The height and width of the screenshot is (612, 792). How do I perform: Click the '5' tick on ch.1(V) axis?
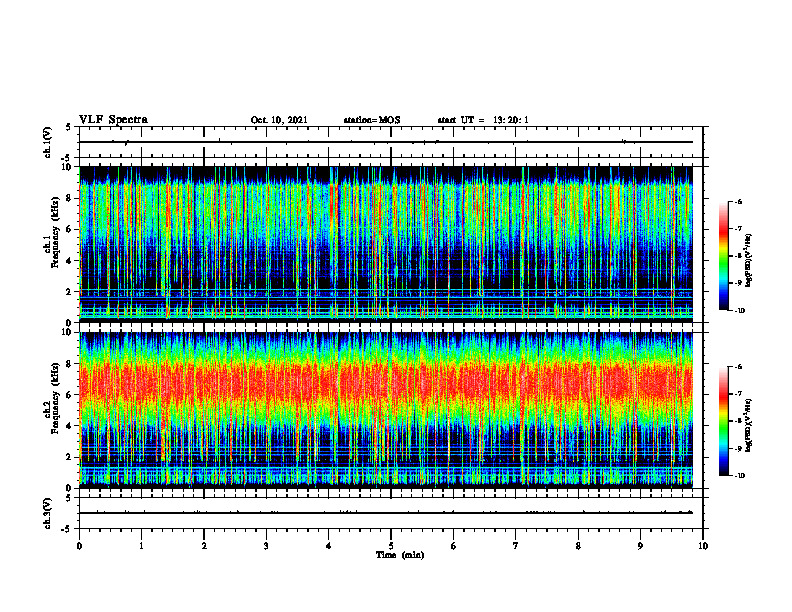(x=69, y=127)
